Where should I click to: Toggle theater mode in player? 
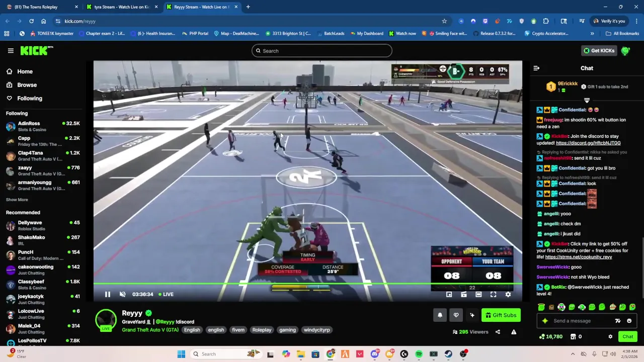coord(478,295)
